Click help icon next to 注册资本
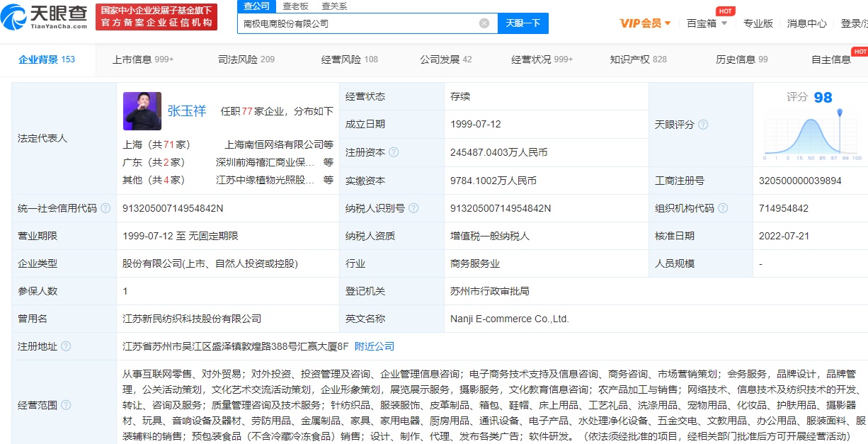Viewport: 868px width, 444px height. coord(394,152)
